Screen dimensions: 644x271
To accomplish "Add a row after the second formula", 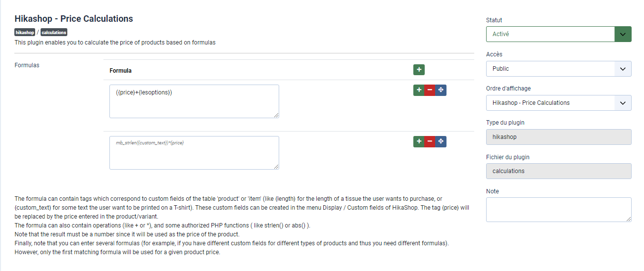I will [x=419, y=141].
